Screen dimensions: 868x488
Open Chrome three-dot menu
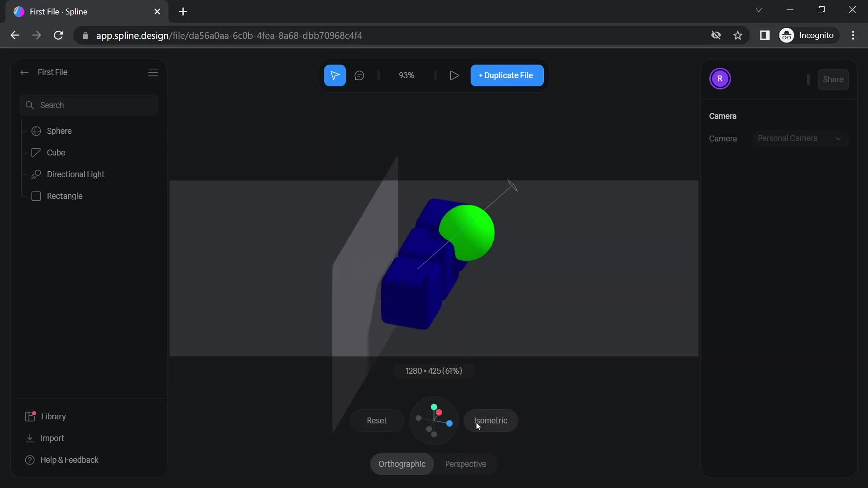click(x=853, y=35)
